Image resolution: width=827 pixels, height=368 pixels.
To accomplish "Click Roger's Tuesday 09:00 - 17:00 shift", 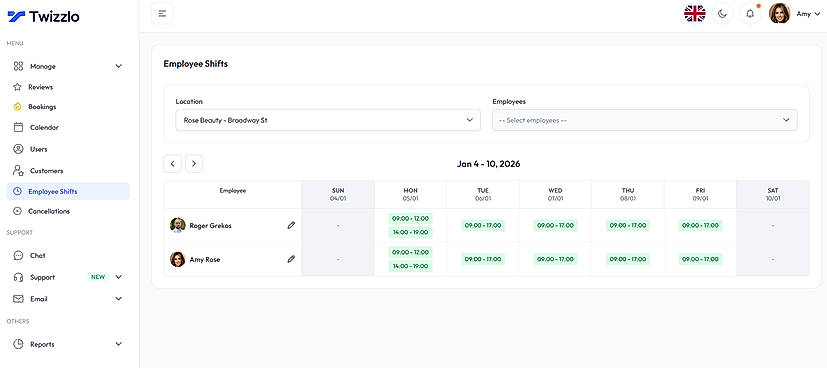I will click(x=483, y=226).
